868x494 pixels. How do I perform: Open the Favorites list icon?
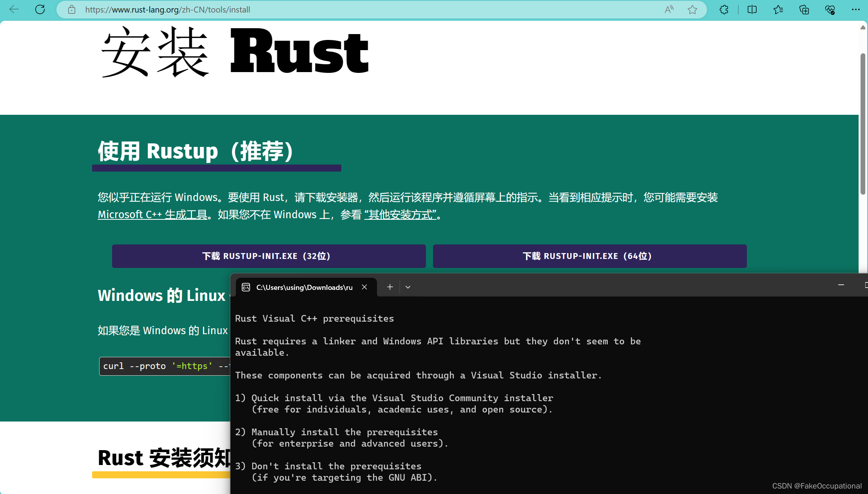[778, 9]
